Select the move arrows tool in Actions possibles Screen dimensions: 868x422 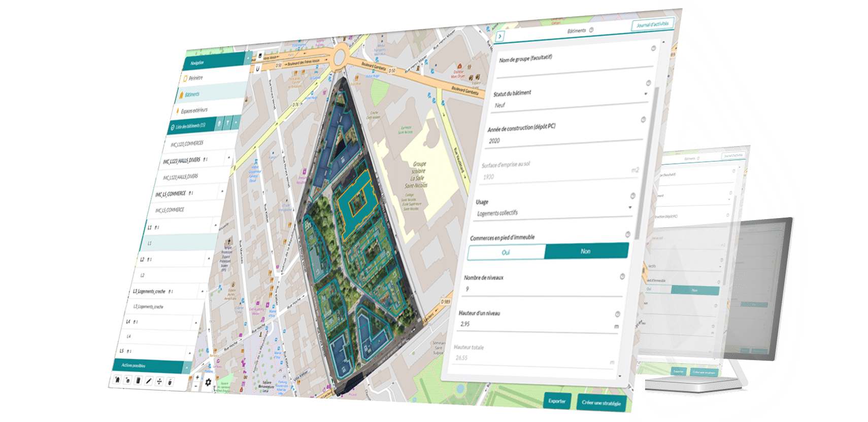(x=159, y=381)
